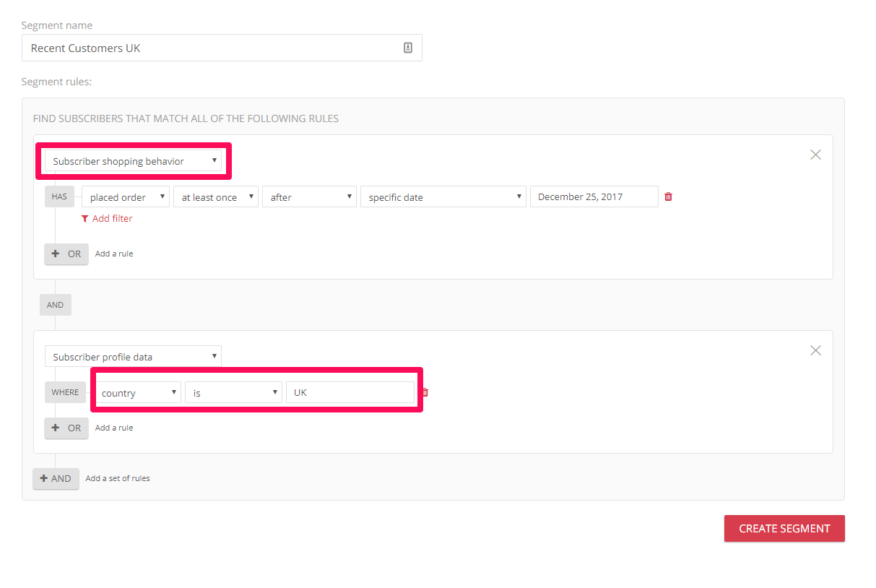Remove the shopping behavior rule set with X
Viewport: 876px width, 588px height.
tap(815, 155)
